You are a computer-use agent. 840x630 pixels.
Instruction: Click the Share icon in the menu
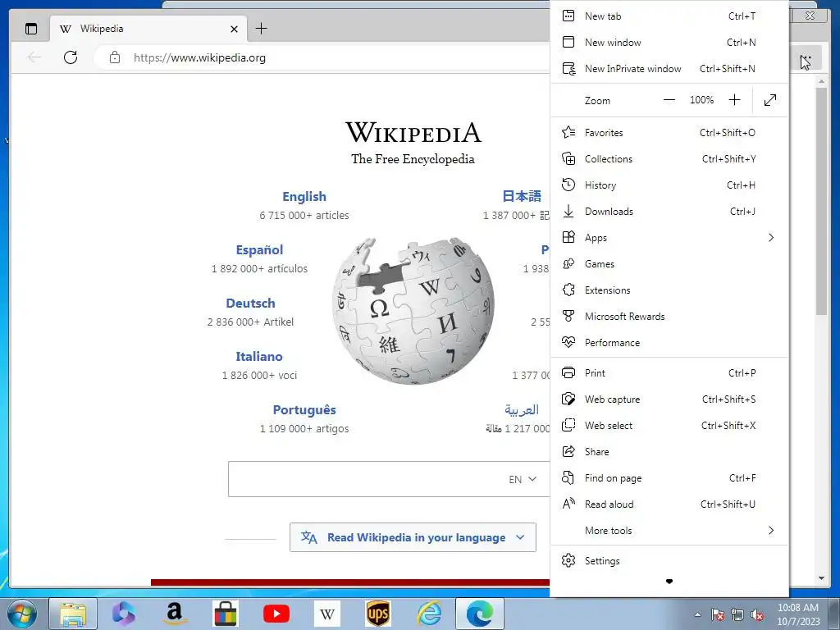tap(568, 451)
